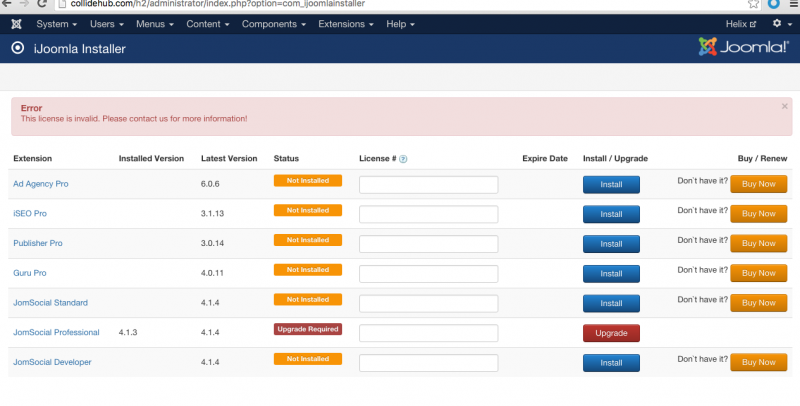Install iSEO Pro
This screenshot has width=800, height=406.
pos(611,214)
